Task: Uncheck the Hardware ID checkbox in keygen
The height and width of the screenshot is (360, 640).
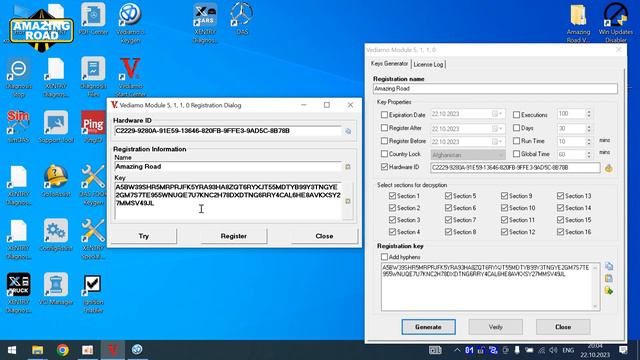Action: click(x=384, y=167)
